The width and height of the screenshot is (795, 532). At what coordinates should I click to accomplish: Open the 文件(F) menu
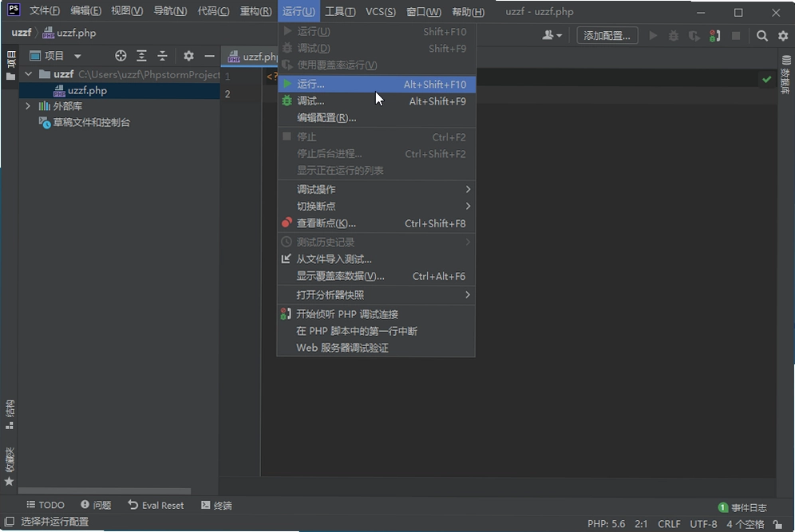tap(44, 11)
